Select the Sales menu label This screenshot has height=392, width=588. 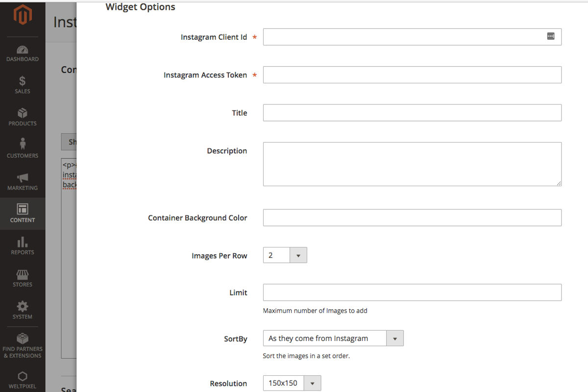(x=23, y=92)
